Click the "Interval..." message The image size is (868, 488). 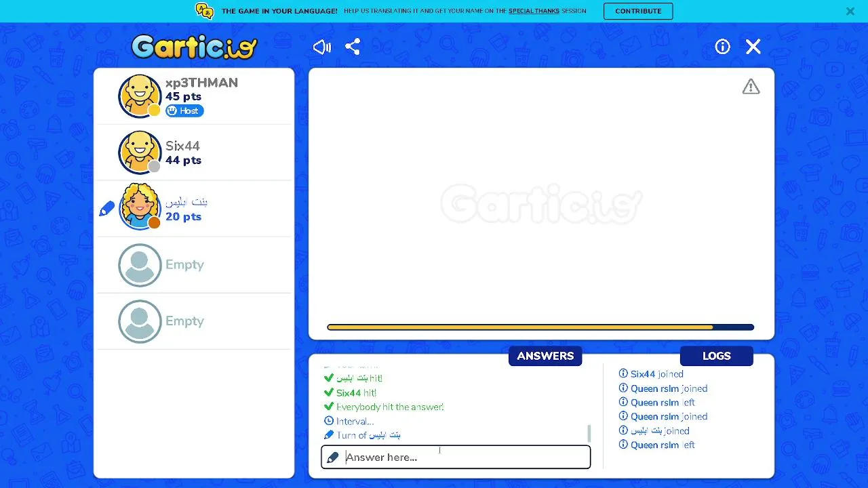click(x=355, y=421)
